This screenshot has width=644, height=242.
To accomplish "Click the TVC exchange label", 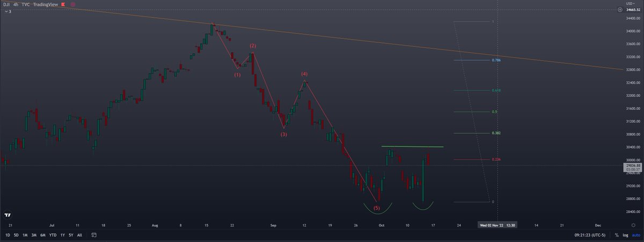I will click(26, 4).
